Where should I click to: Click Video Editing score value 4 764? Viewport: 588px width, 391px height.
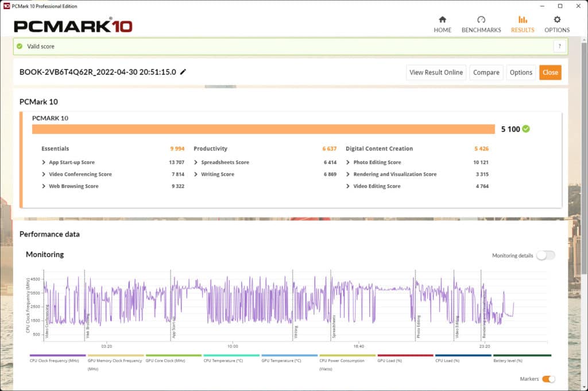(482, 187)
